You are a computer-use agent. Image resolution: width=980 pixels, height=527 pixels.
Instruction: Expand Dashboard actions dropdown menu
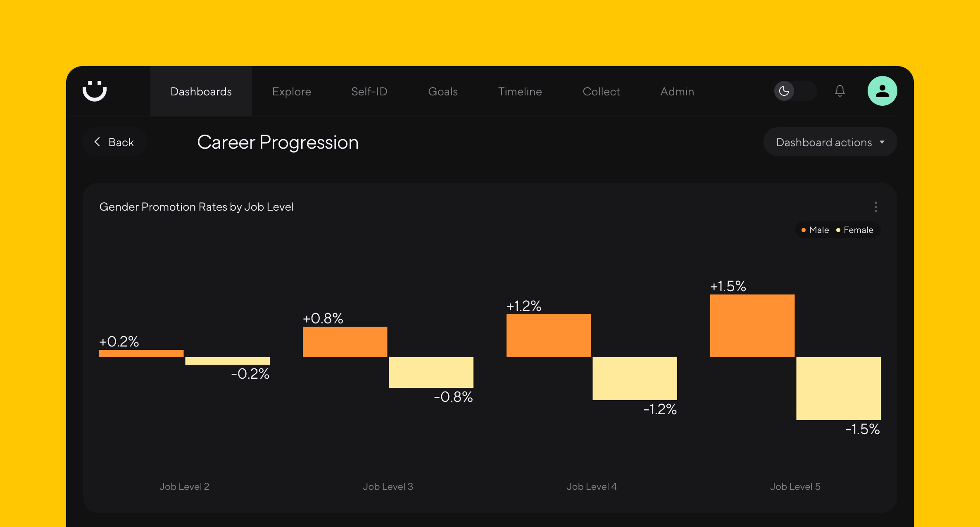point(830,142)
